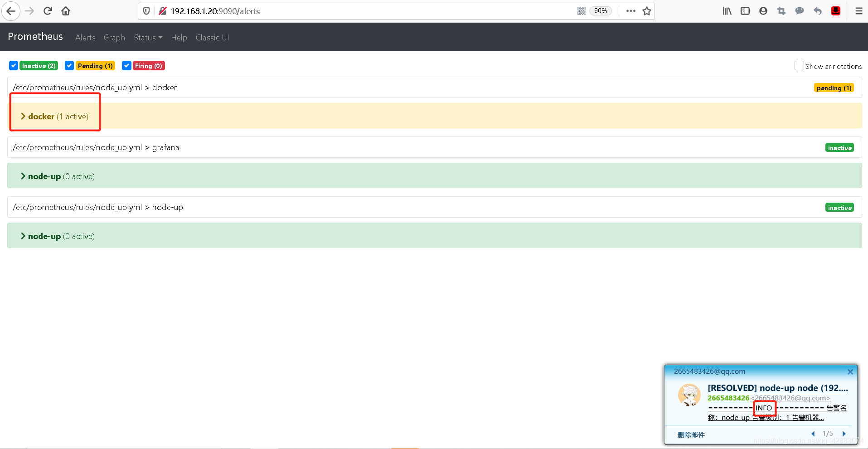Click the QR code icon in address bar

click(582, 11)
